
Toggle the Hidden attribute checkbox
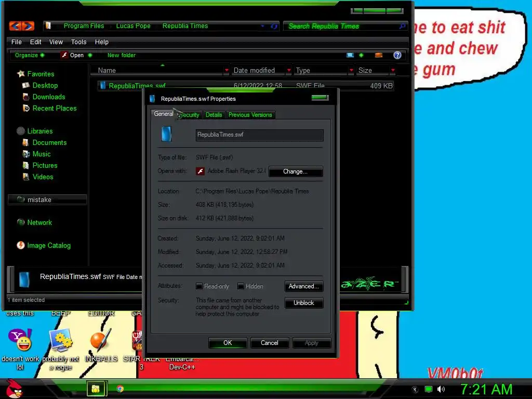(x=241, y=286)
